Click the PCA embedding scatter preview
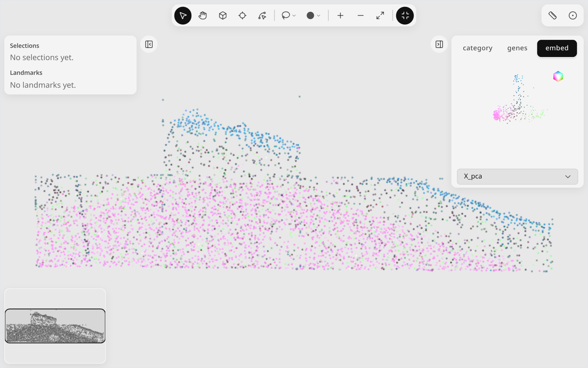Image resolution: width=588 pixels, height=368 pixels. coord(520,99)
